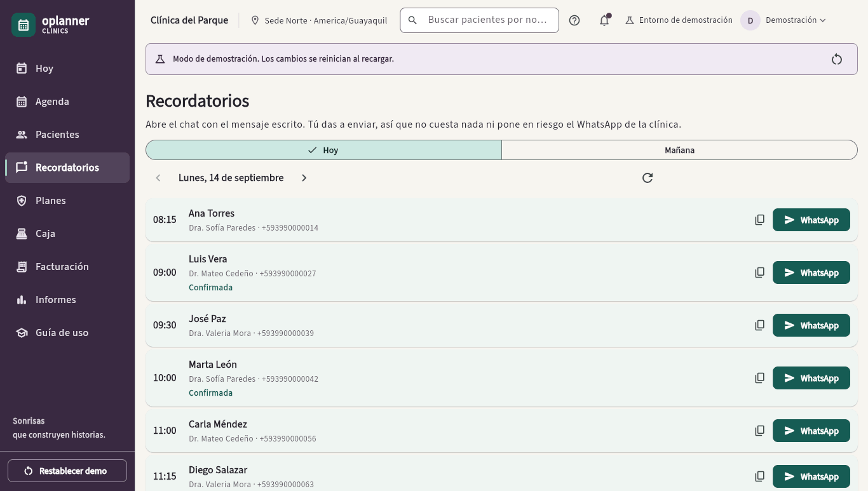Select Recordatorios in the sidebar

point(67,168)
